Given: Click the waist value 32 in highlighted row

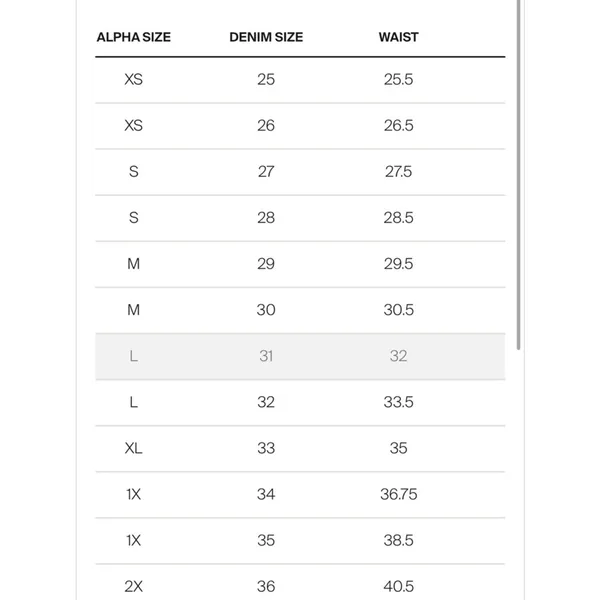Looking at the screenshot, I should coord(398,356).
